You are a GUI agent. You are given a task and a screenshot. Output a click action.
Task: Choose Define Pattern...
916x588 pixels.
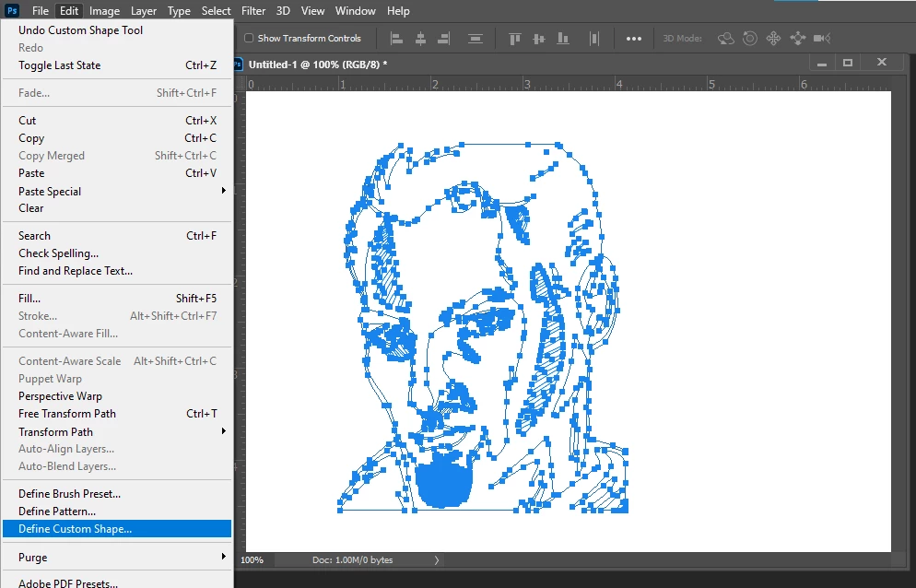click(117, 512)
